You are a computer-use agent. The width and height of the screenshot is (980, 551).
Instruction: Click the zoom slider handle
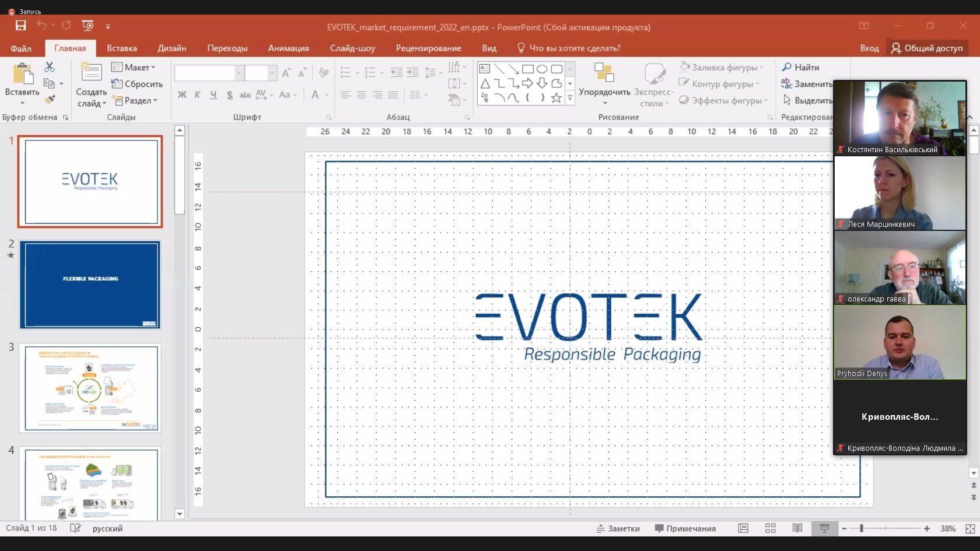pyautogui.click(x=862, y=528)
